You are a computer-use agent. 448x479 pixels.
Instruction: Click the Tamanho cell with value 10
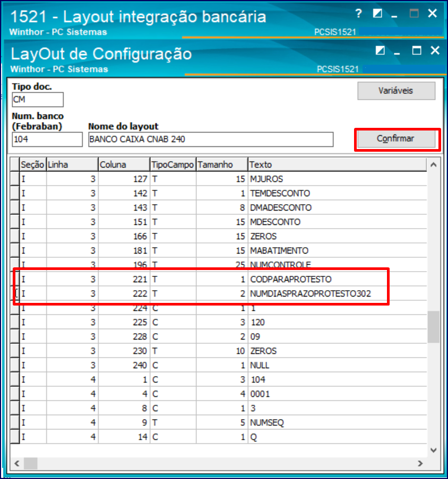(222, 351)
